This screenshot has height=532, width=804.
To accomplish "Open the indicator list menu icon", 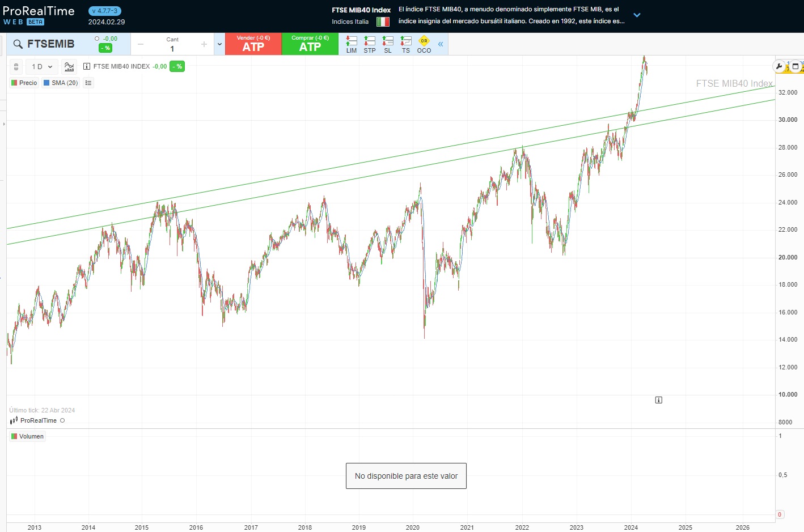I will click(88, 83).
